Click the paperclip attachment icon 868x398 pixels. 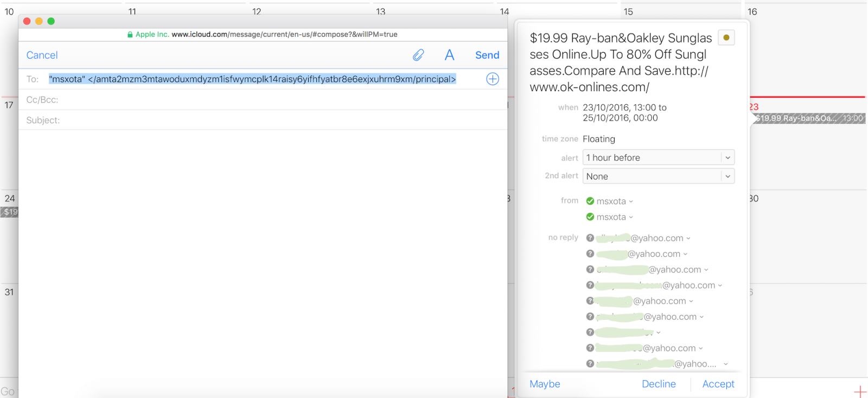(x=418, y=55)
